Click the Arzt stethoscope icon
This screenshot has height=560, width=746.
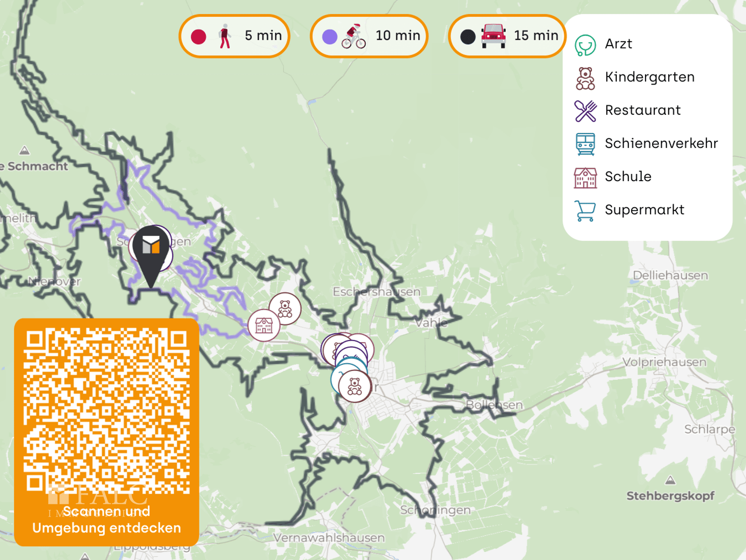[x=585, y=45]
